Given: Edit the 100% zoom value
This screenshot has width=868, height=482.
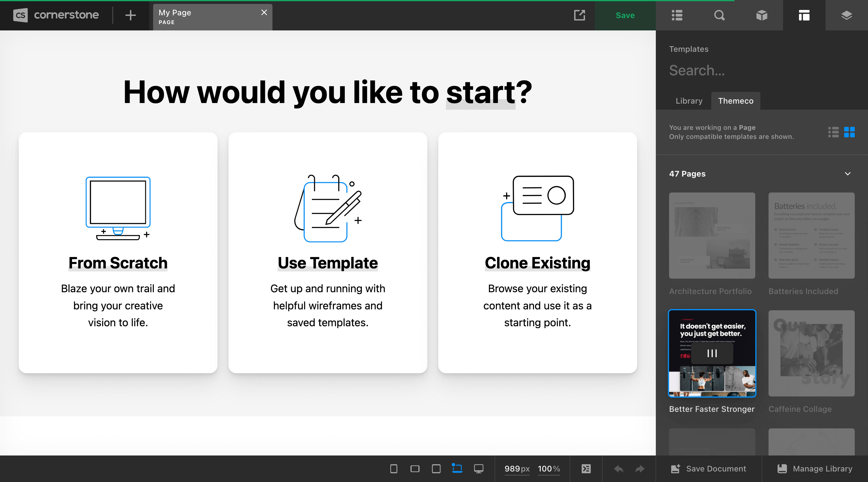Looking at the screenshot, I should (549, 468).
